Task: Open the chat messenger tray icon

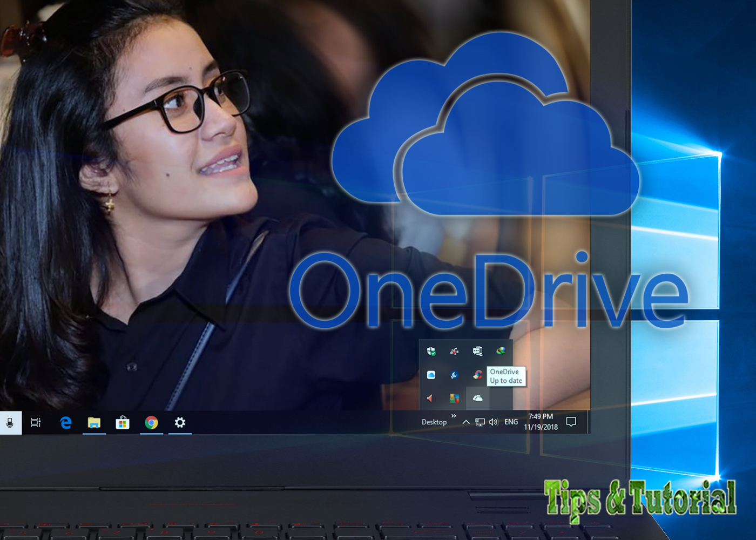Action: pyautogui.click(x=477, y=351)
